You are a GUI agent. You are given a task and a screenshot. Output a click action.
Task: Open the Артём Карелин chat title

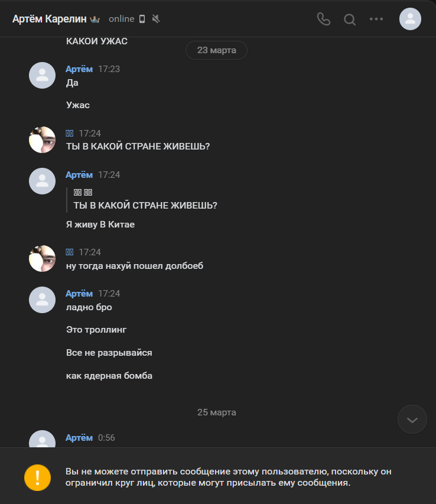click(x=51, y=19)
